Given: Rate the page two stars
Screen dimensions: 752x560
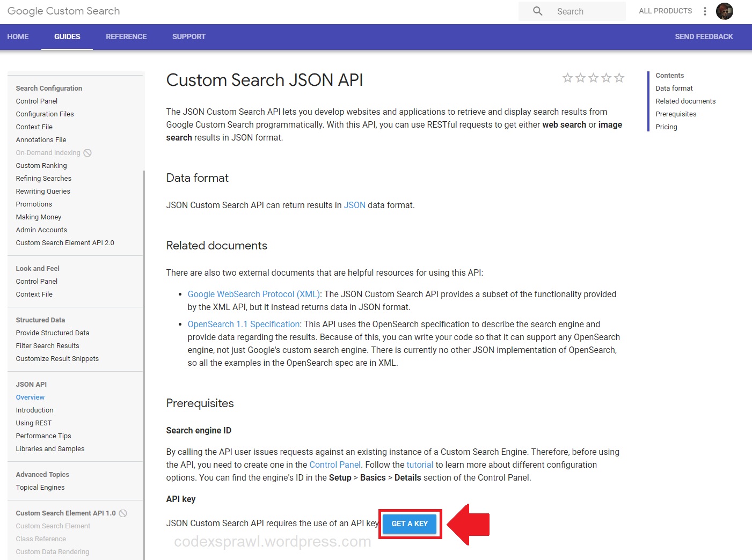Looking at the screenshot, I should pos(580,78).
